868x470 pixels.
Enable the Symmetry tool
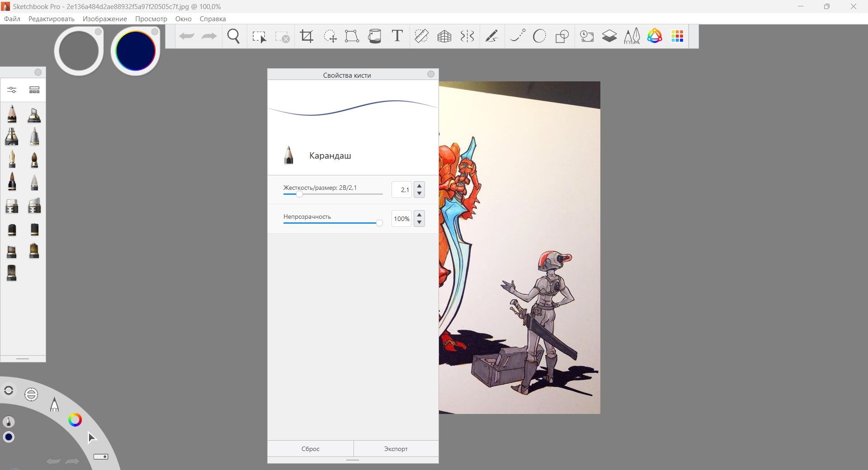click(x=467, y=36)
